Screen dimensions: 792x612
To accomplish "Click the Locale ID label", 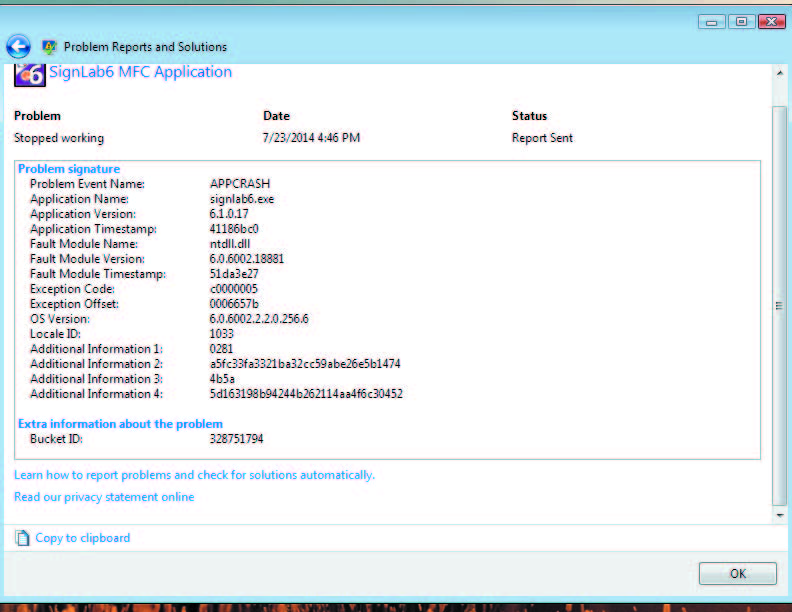I will [x=55, y=334].
